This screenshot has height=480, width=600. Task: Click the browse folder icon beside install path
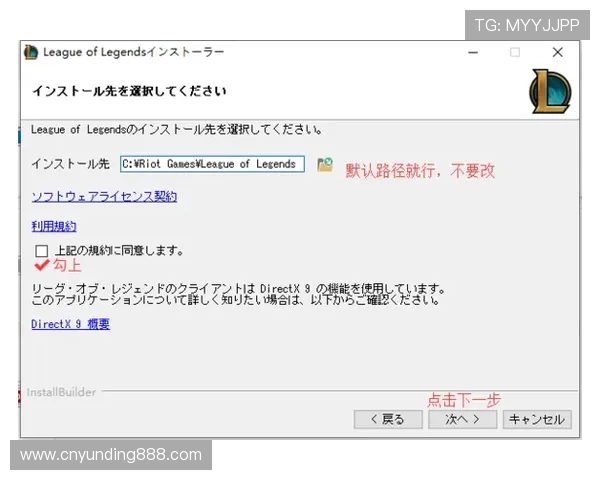[325, 165]
